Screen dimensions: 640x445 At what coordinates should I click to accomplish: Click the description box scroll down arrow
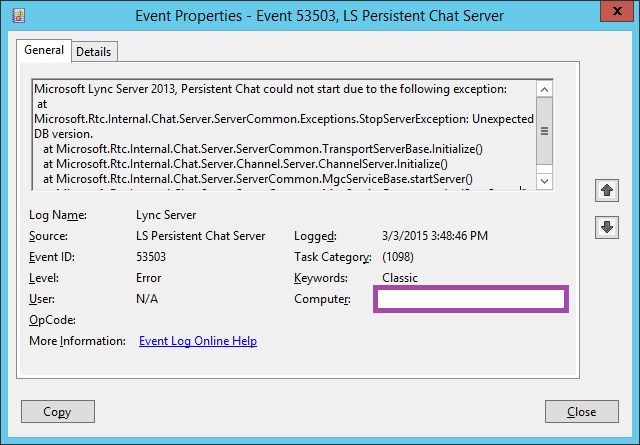click(545, 181)
